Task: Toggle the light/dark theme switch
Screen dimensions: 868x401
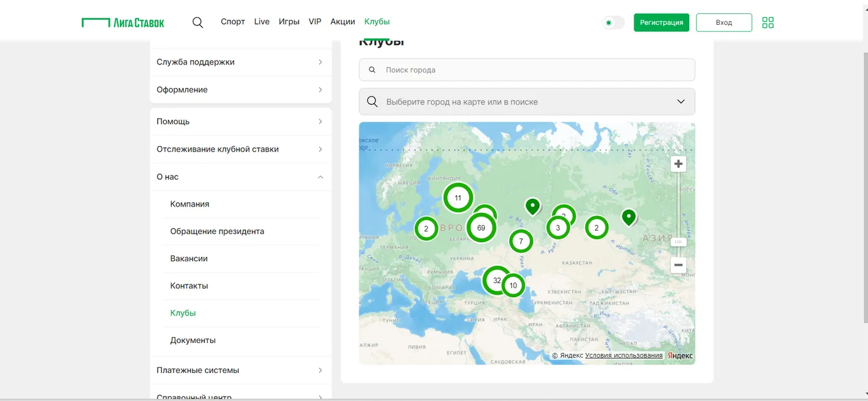Action: (613, 22)
